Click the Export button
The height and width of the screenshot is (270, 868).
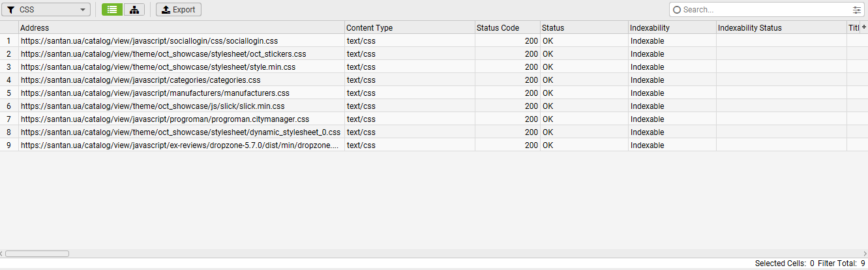click(178, 10)
